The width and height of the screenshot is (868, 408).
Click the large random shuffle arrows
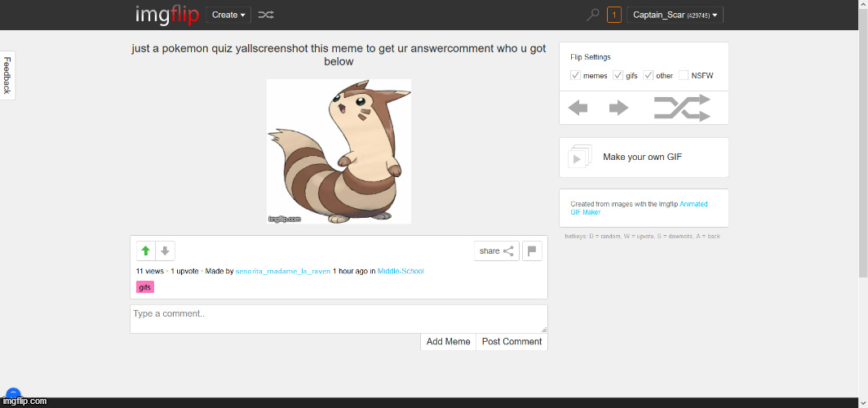(x=682, y=108)
